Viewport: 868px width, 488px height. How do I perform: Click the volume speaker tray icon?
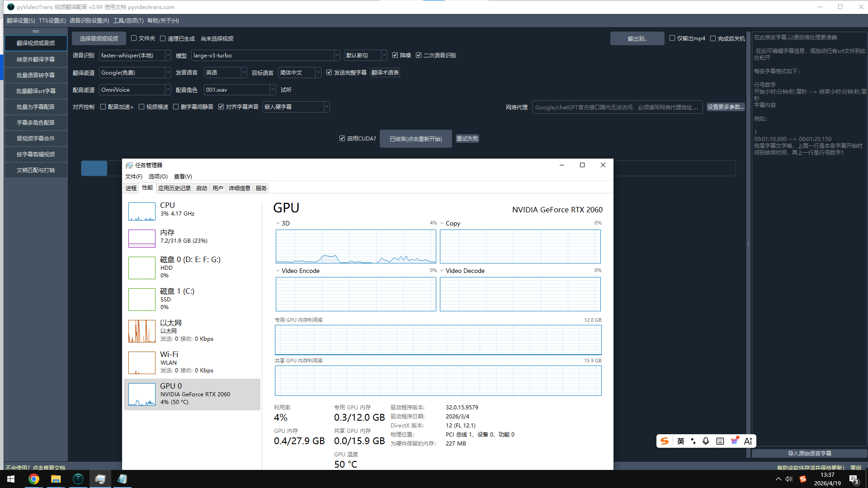(x=789, y=479)
